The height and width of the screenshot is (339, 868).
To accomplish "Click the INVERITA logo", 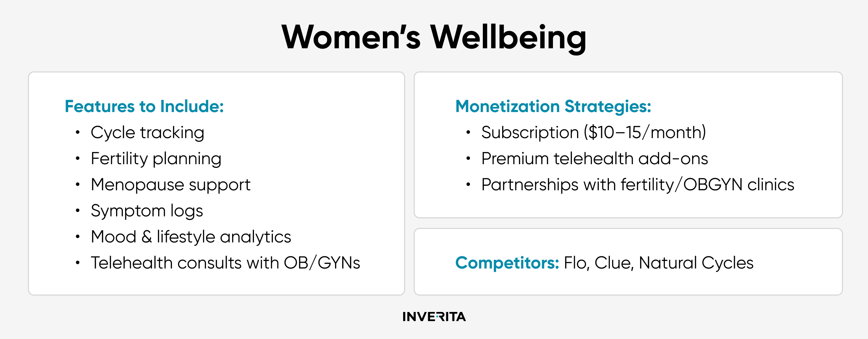I will (x=434, y=316).
